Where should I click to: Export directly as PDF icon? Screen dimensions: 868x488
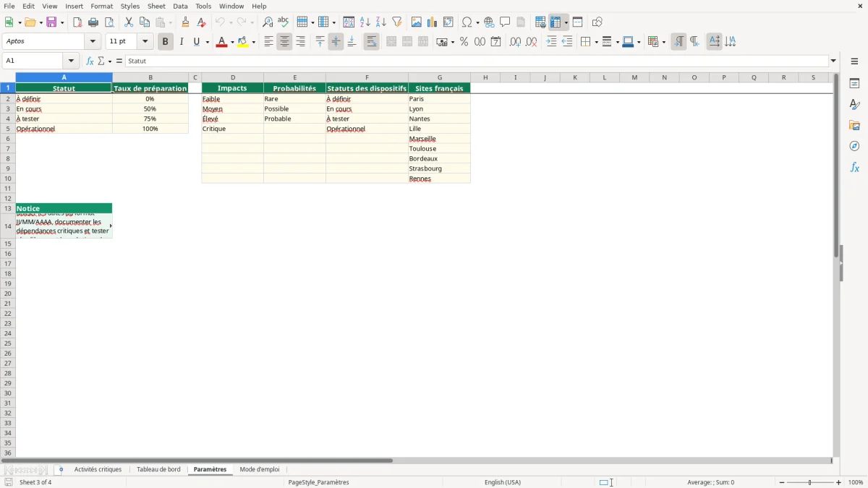pyautogui.click(x=77, y=22)
